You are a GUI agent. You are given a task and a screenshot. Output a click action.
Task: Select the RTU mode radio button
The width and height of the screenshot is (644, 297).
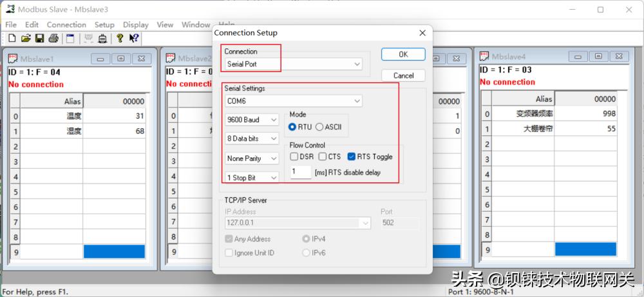[292, 127]
